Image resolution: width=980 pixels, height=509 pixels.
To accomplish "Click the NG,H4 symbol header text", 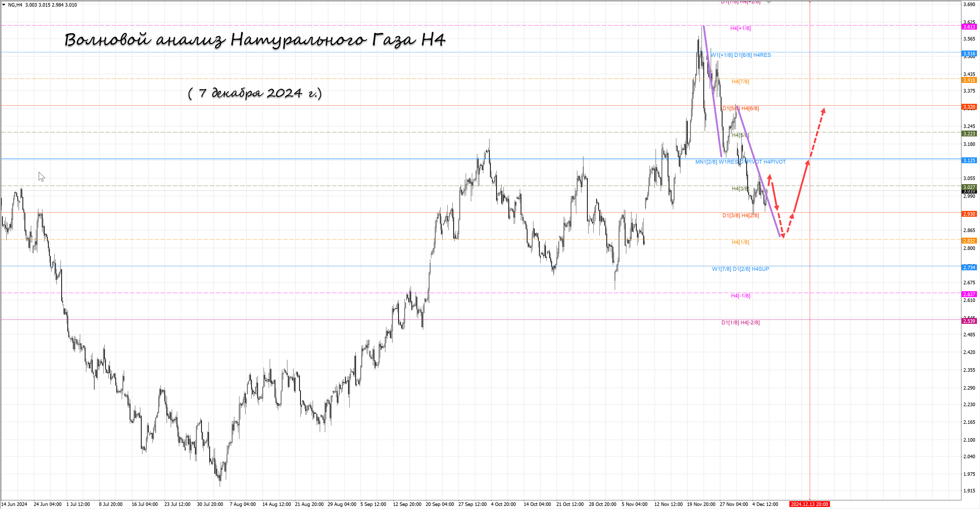I will coord(15,5).
